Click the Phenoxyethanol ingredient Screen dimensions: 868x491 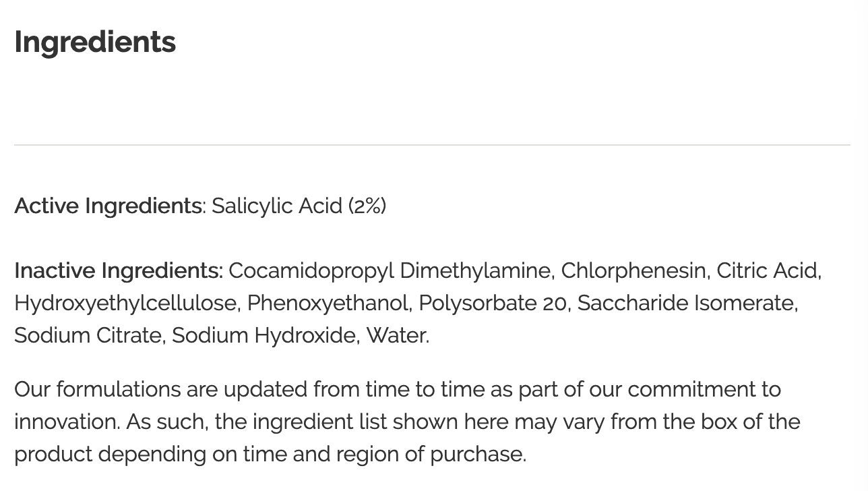pos(328,303)
